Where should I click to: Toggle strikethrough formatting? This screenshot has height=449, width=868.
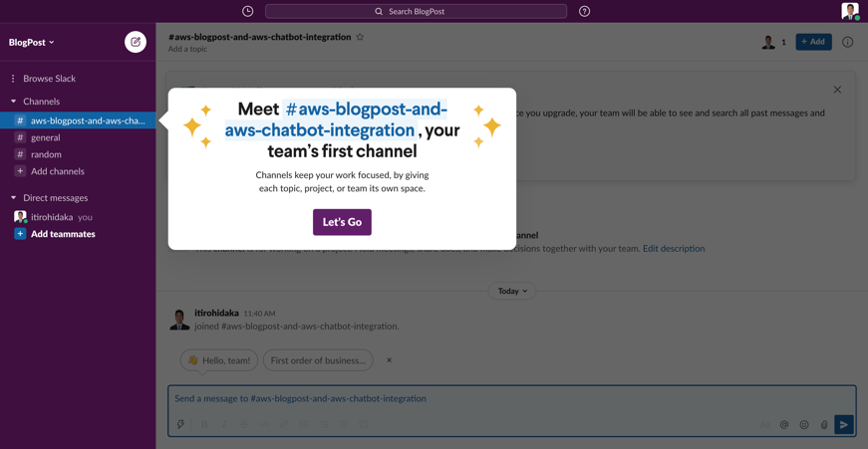pos(244,425)
